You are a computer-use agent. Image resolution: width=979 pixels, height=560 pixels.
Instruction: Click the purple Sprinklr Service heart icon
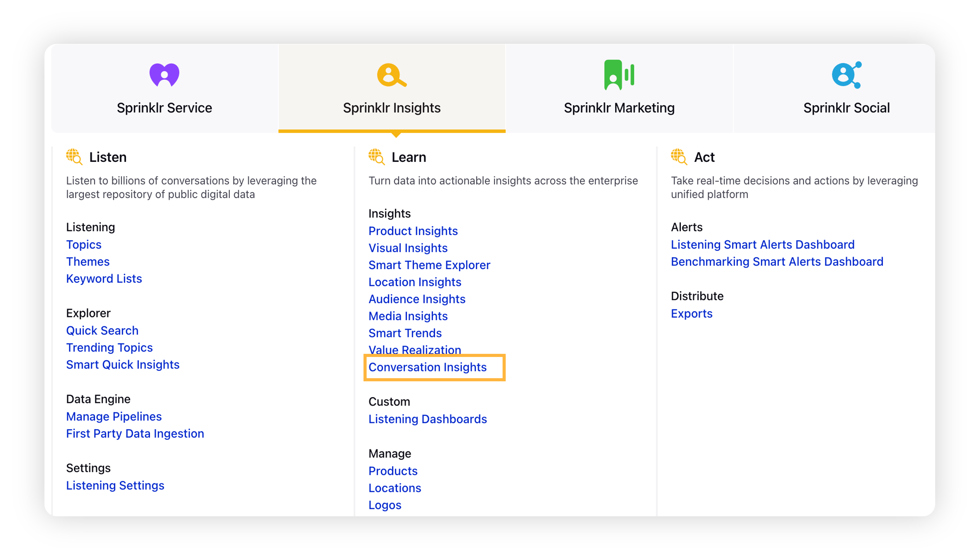pos(164,75)
